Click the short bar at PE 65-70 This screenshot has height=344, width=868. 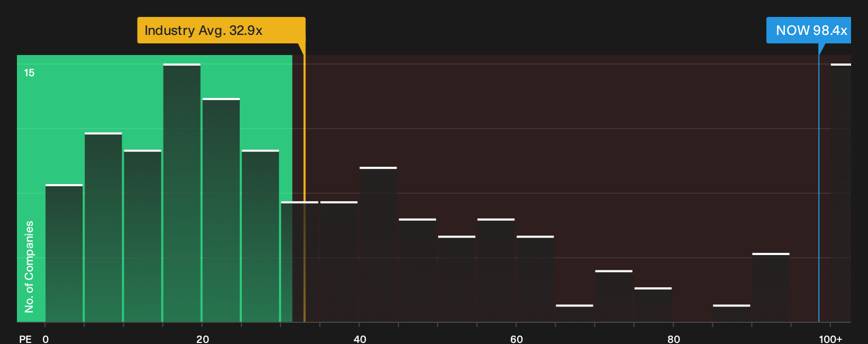pyautogui.click(x=574, y=313)
